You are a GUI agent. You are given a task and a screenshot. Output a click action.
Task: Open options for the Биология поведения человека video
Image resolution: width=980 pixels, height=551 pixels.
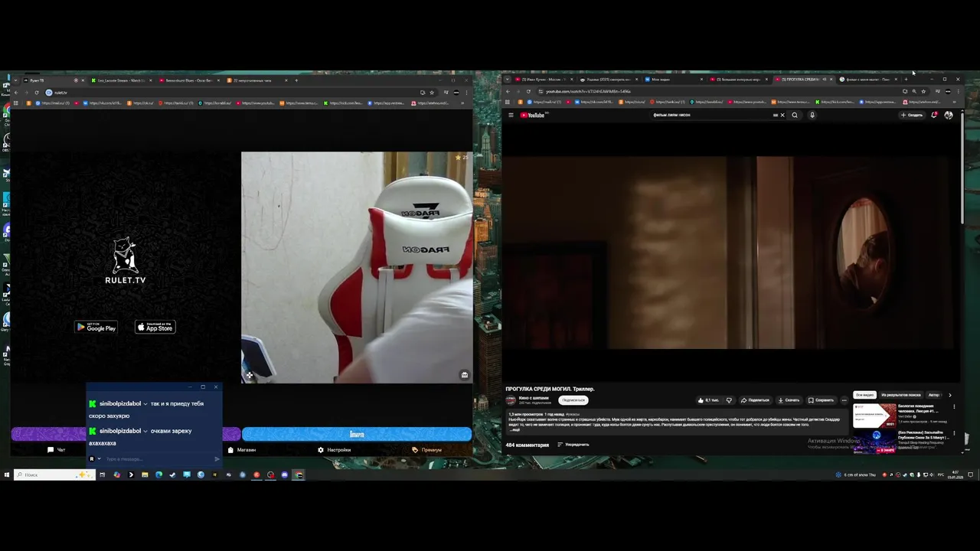point(954,406)
